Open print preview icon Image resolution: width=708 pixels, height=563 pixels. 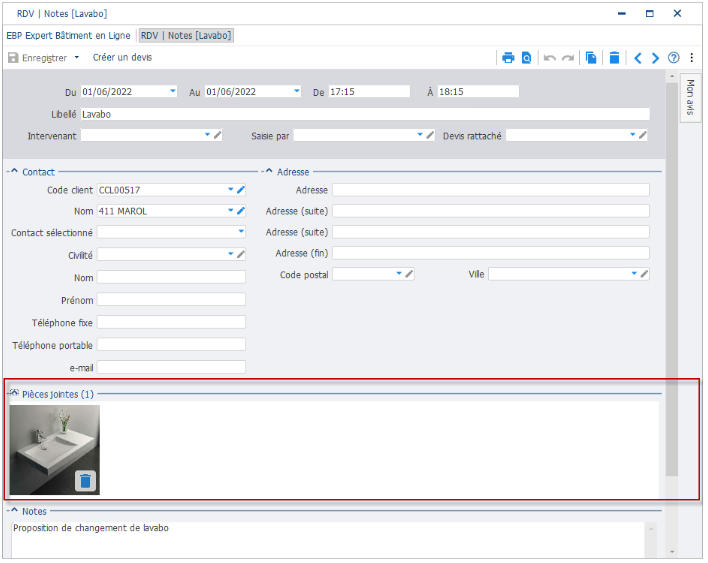526,58
